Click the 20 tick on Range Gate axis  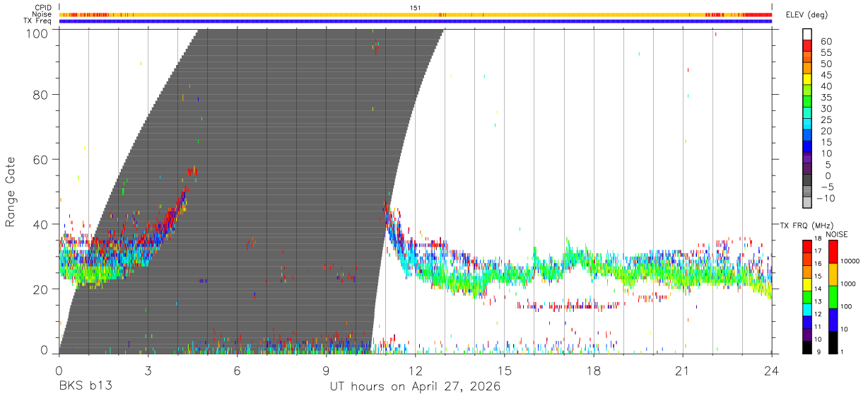(x=42, y=289)
